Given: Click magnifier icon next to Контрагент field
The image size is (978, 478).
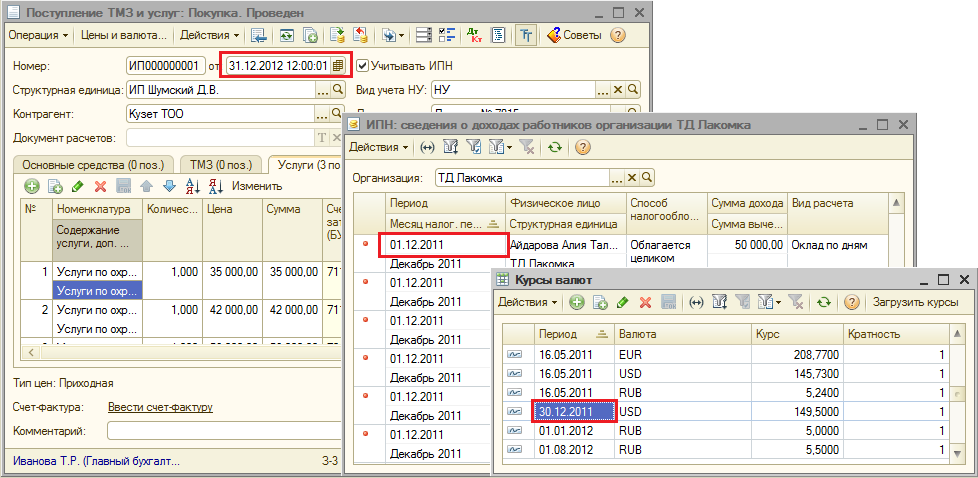Looking at the screenshot, I should pyautogui.click(x=338, y=114).
